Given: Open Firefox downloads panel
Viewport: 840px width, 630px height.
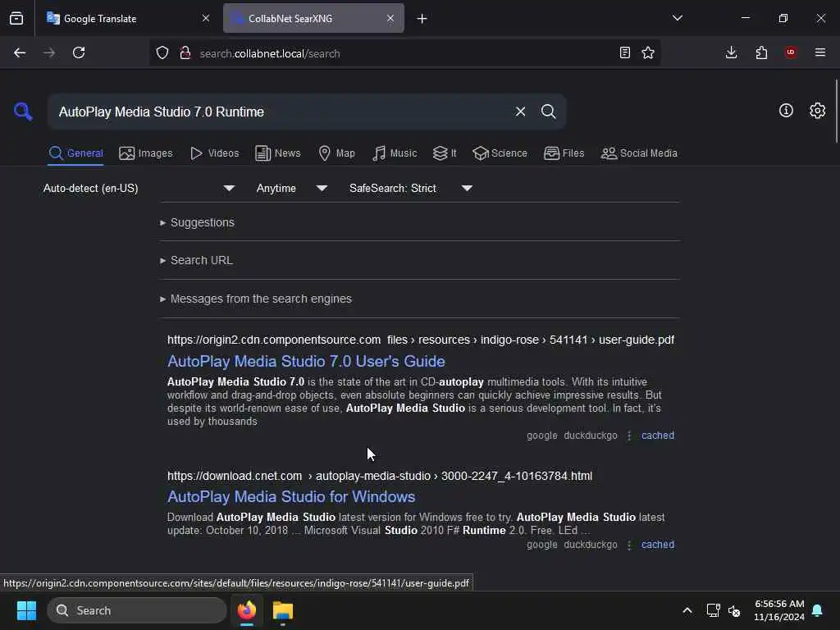Looking at the screenshot, I should [731, 52].
